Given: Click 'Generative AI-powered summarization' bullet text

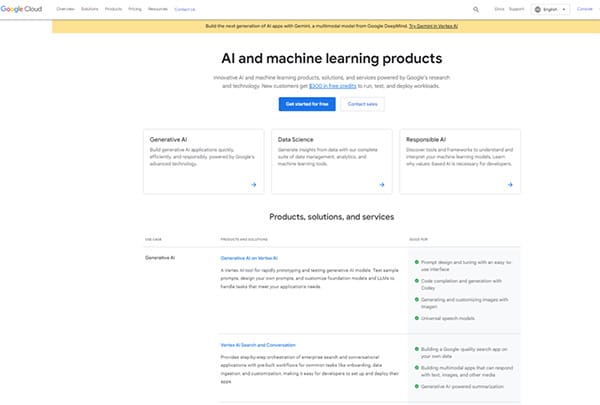Looking at the screenshot, I should click(462, 387).
